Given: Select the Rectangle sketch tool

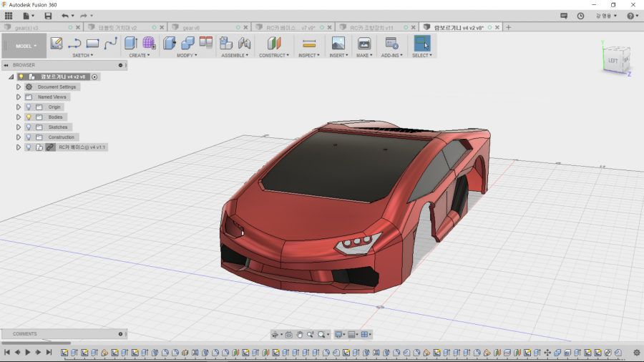Looking at the screenshot, I should pos(92,43).
